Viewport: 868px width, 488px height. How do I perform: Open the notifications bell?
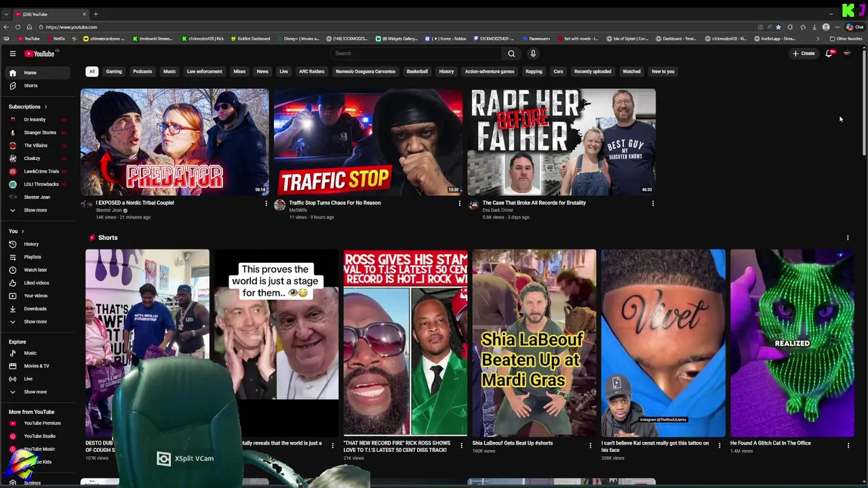click(829, 54)
